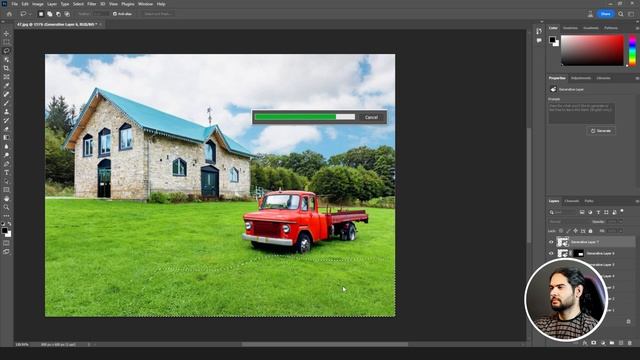Click the rainbow hue slider
This screenshot has height=360, width=640.
632,51
